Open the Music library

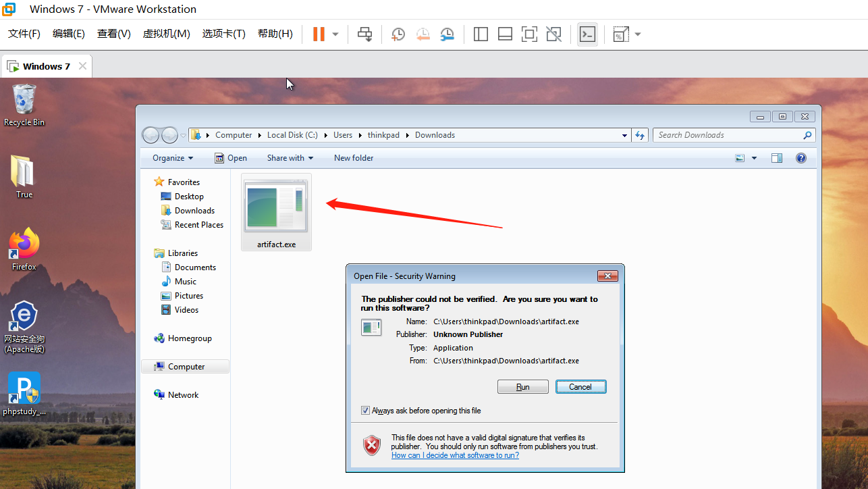(179, 282)
